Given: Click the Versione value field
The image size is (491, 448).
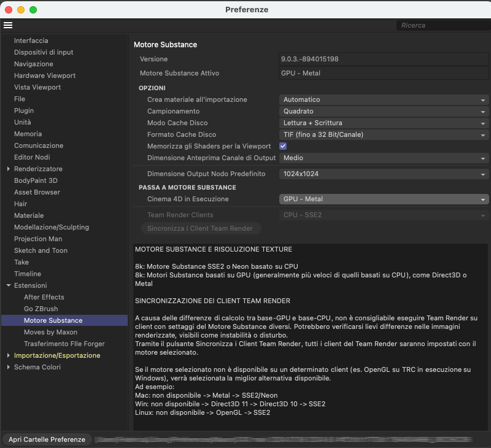Looking at the screenshot, I should (384, 59).
